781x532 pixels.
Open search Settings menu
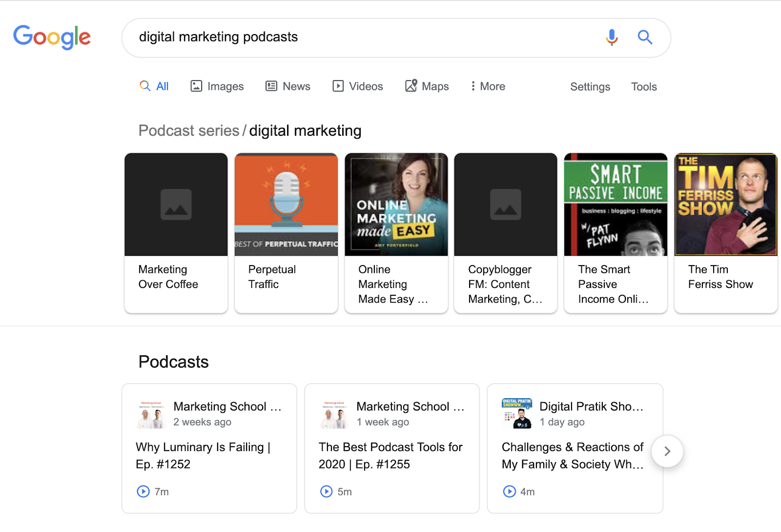tap(590, 87)
